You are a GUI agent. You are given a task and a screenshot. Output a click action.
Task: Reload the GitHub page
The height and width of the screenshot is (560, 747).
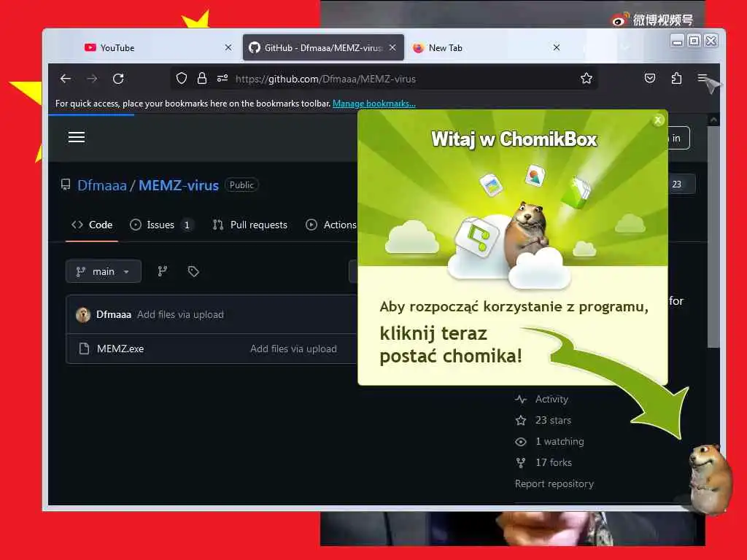[x=118, y=79]
